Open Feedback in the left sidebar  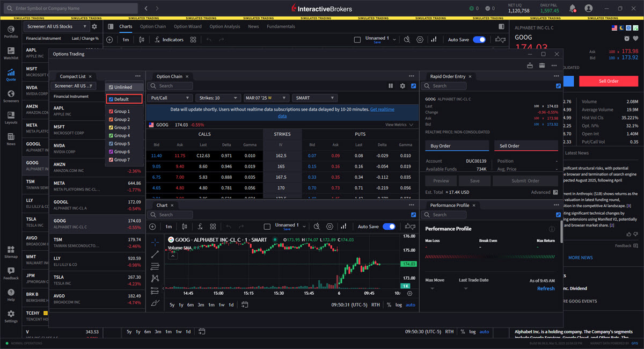11,273
